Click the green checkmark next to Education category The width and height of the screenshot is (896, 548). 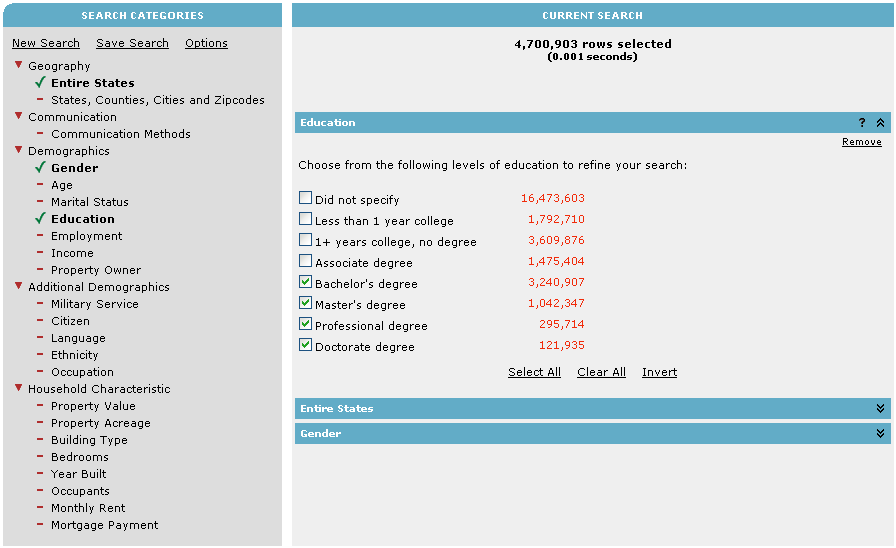(40, 219)
